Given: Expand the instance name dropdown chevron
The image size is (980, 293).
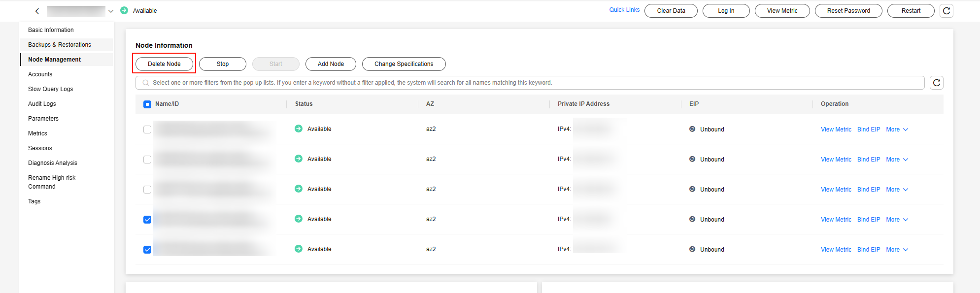Looking at the screenshot, I should [x=111, y=11].
